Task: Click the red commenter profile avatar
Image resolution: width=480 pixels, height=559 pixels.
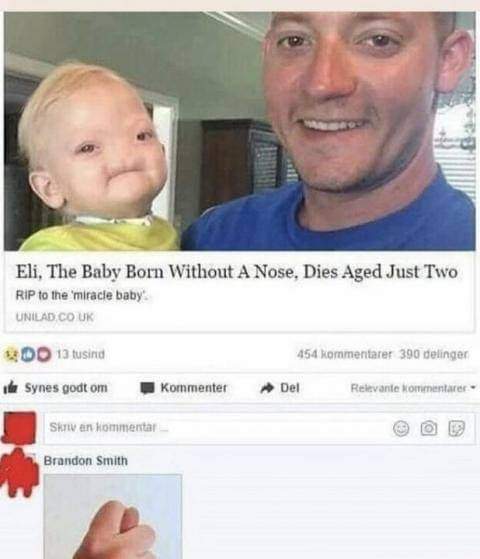Action: (20, 472)
